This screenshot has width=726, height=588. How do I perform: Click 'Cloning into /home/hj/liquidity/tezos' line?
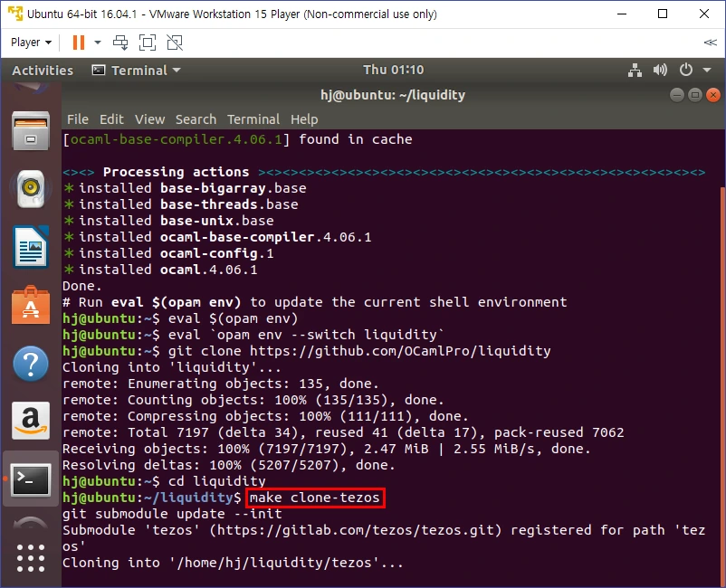(233, 563)
